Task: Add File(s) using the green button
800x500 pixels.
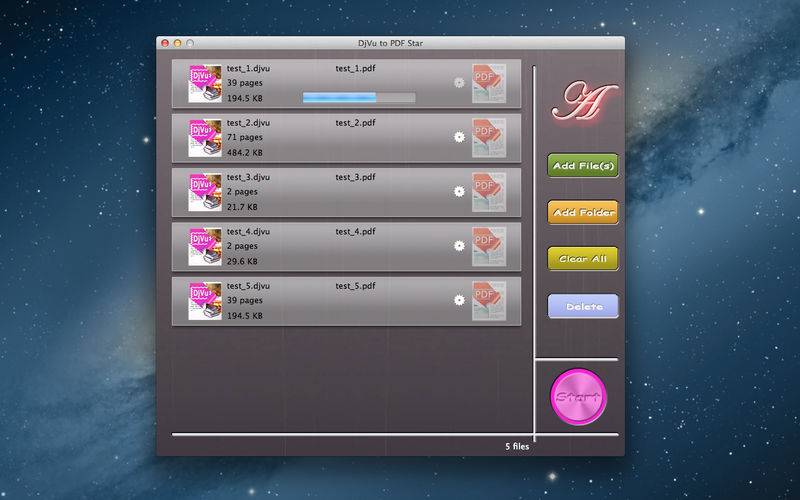Action: pos(583,165)
